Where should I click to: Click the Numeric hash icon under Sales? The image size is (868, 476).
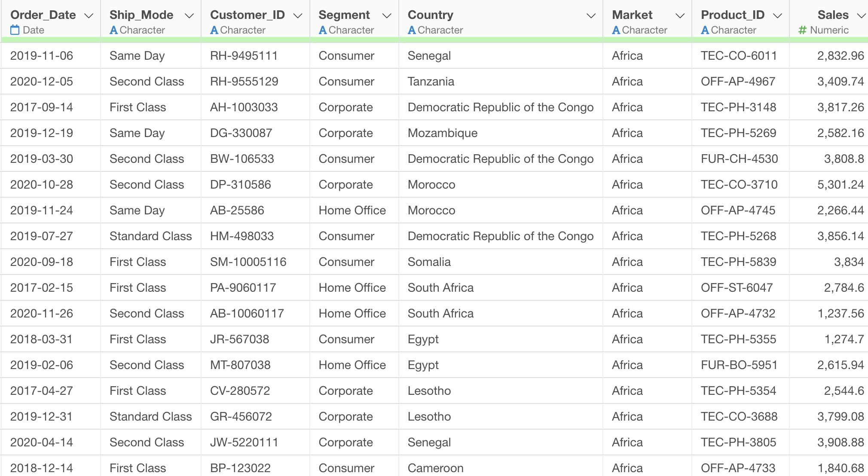coord(802,30)
